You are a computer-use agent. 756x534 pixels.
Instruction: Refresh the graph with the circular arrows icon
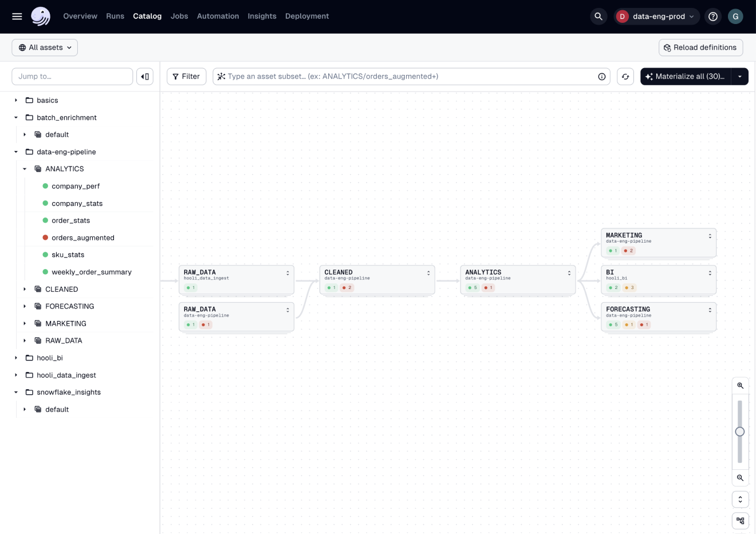[625, 76]
